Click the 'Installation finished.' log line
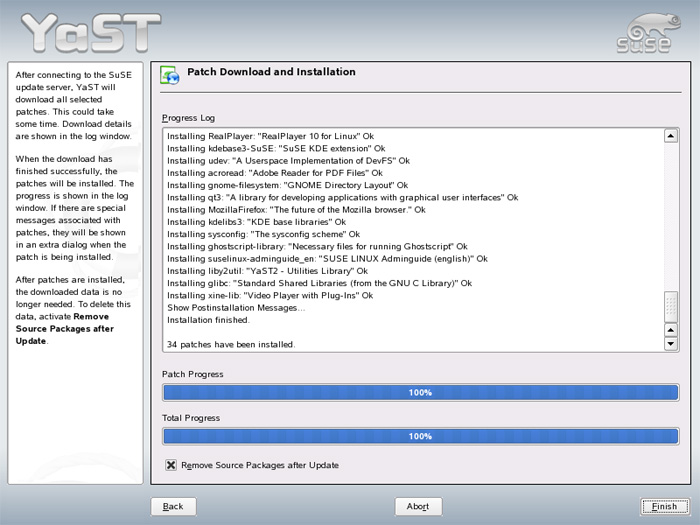Screen dimensions: 700x525 [x=208, y=320]
